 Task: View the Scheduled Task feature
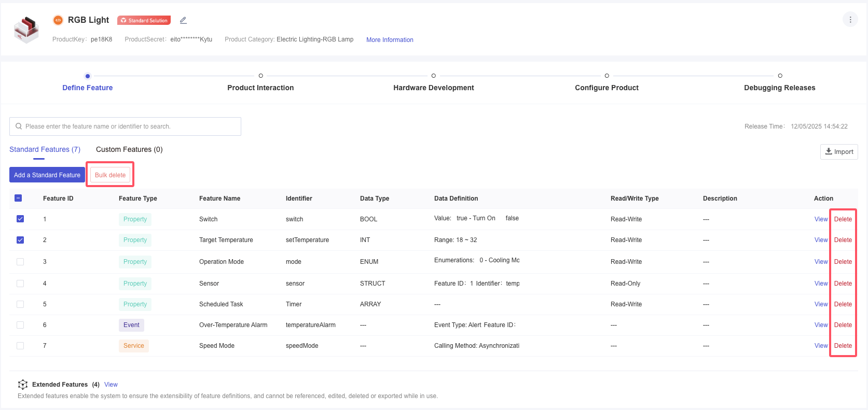[821, 304]
